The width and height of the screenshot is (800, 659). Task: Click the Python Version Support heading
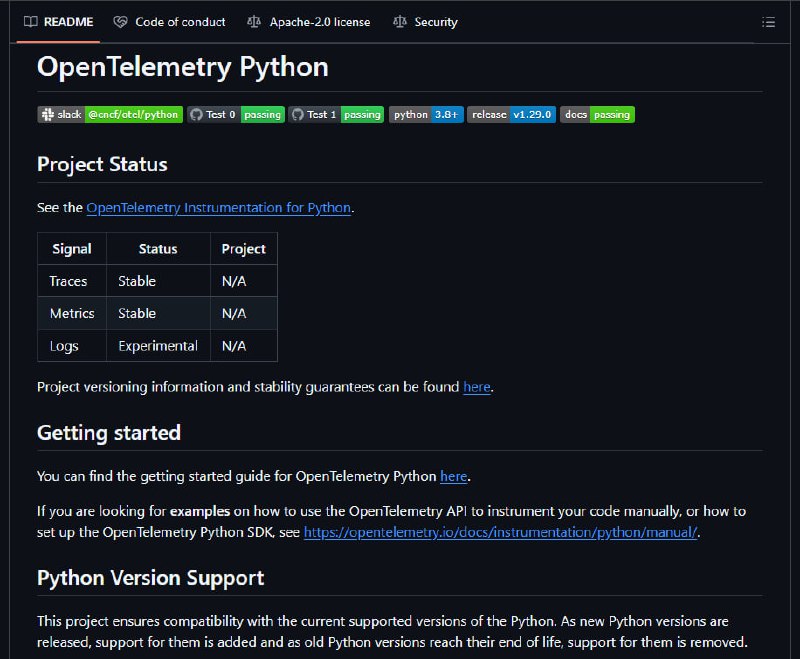coord(151,578)
